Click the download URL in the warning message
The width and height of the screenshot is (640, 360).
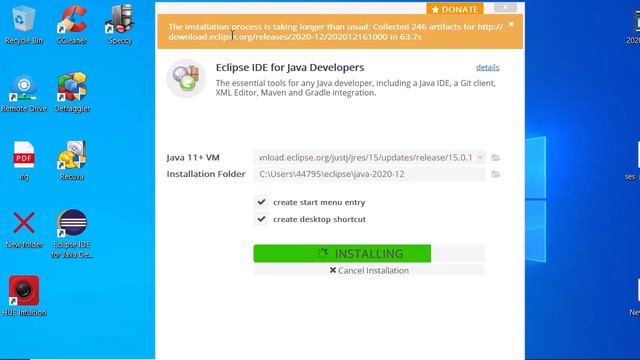pos(336,31)
